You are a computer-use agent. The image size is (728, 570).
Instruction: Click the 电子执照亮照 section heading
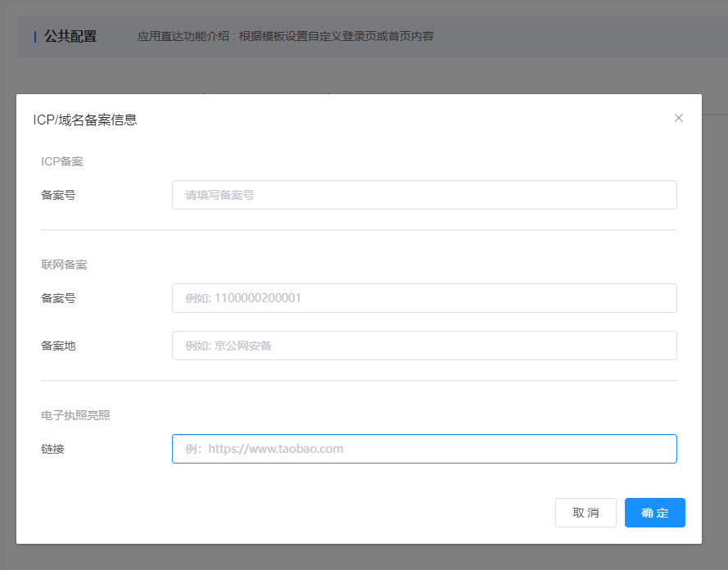click(75, 415)
